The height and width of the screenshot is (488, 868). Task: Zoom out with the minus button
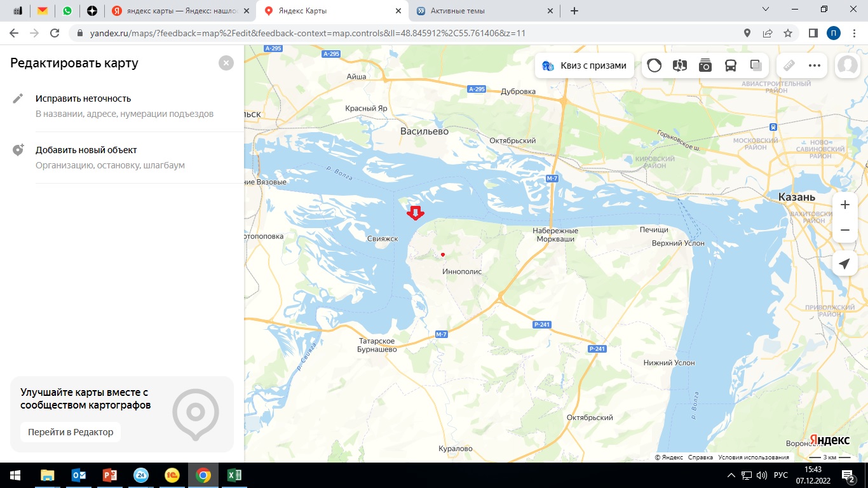(844, 230)
